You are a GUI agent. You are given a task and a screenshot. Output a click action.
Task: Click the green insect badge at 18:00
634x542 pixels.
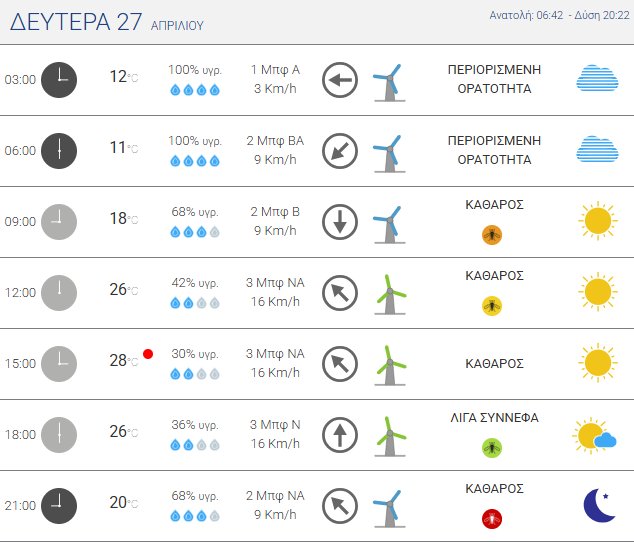[x=492, y=447]
